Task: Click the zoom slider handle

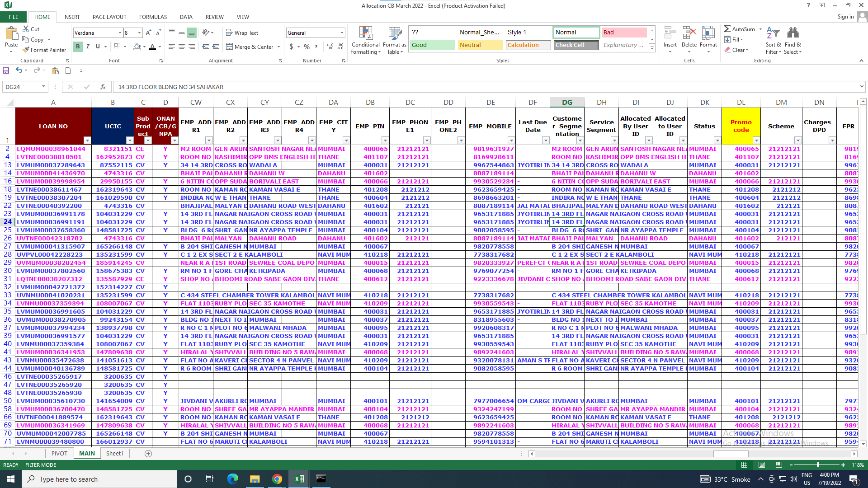Action: coord(818,465)
